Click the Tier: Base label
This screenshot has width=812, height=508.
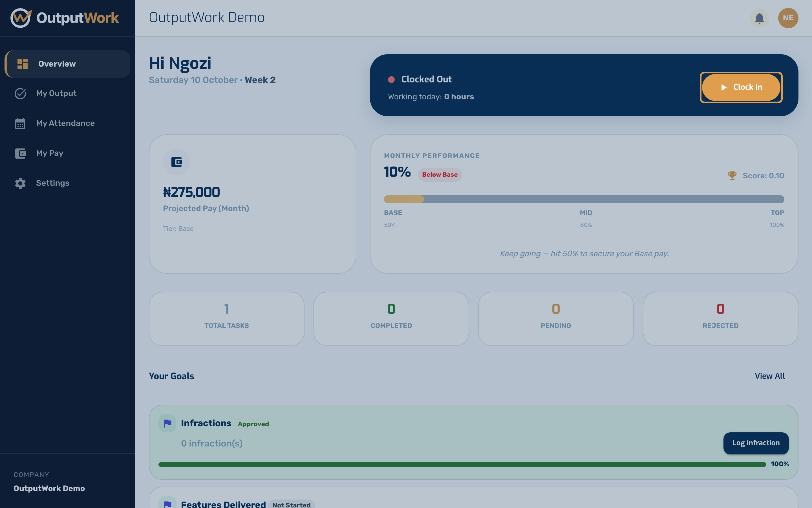pyautogui.click(x=178, y=229)
